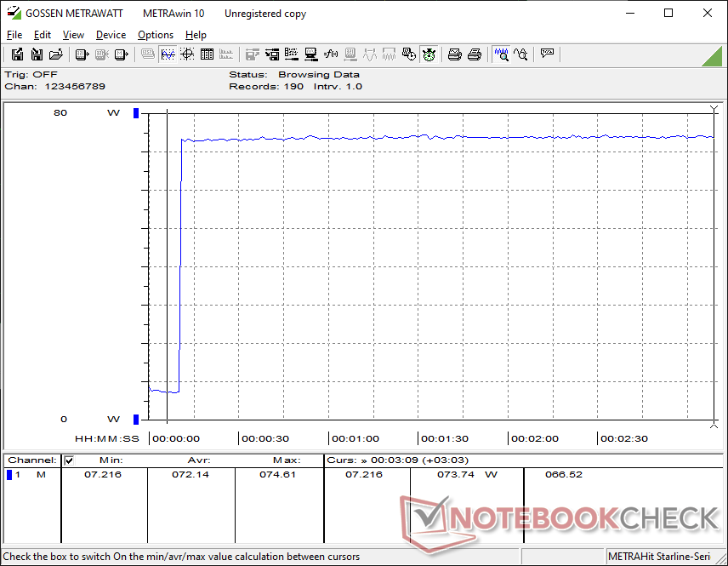Click the printer icon in toolbar
The width and height of the screenshot is (728, 566).
455,54
